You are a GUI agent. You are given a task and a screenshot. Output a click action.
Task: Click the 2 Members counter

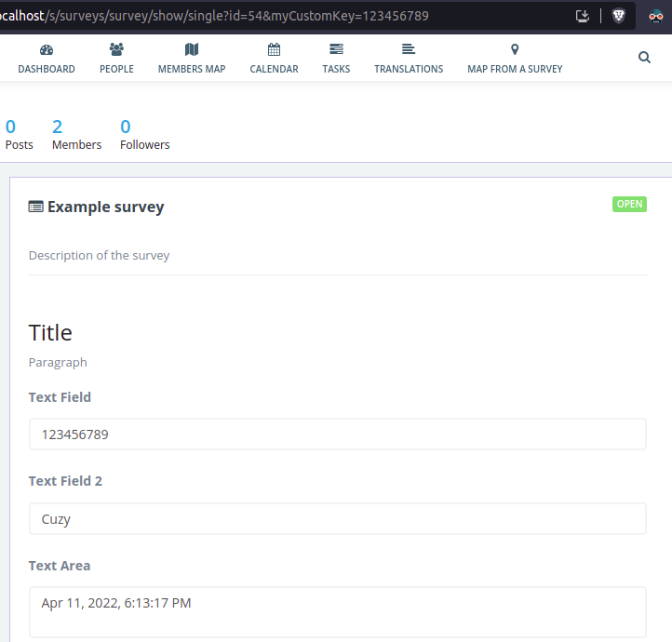point(76,135)
